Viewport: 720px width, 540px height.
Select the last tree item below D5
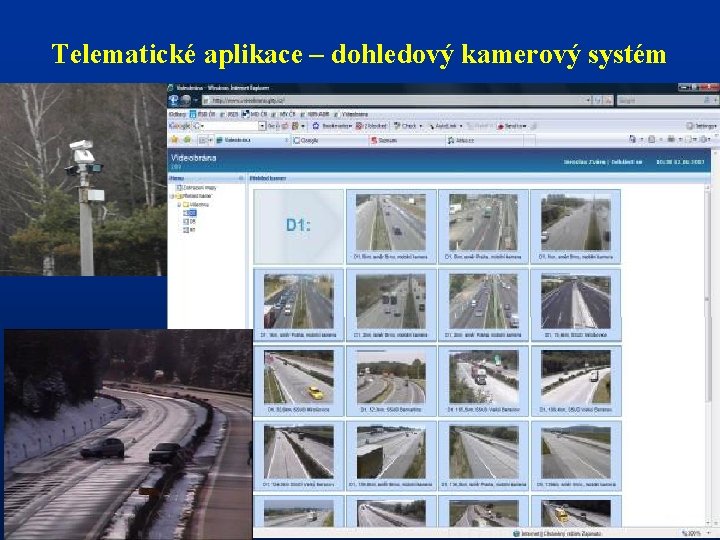(x=190, y=230)
